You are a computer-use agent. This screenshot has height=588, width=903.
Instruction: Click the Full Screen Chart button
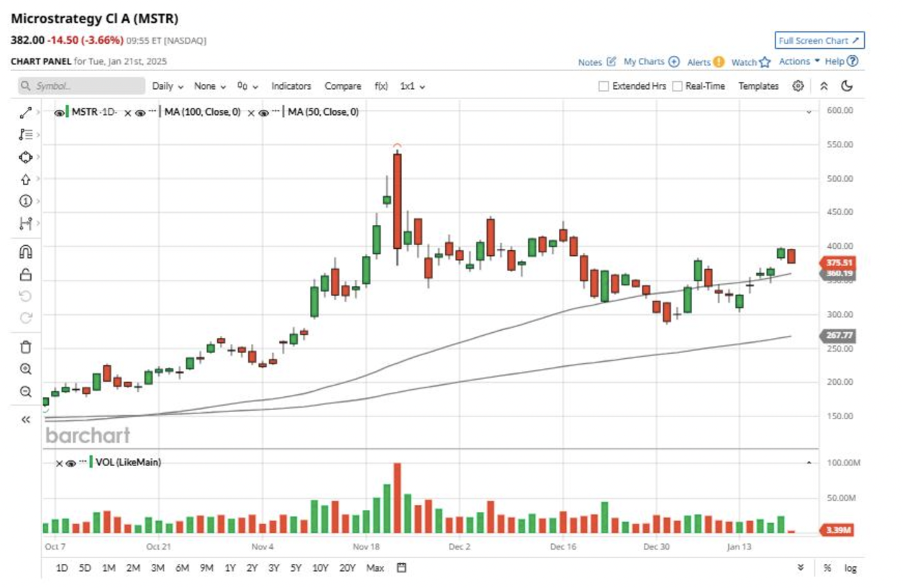click(x=819, y=41)
